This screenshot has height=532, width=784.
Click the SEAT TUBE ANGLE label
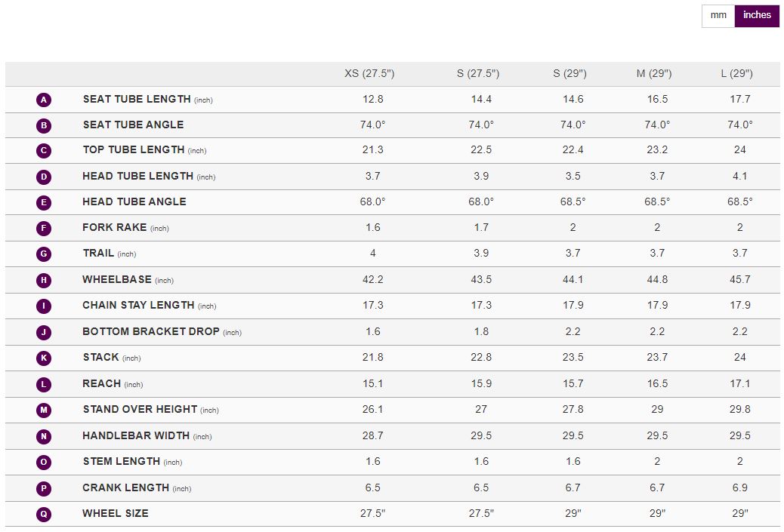[x=133, y=125]
